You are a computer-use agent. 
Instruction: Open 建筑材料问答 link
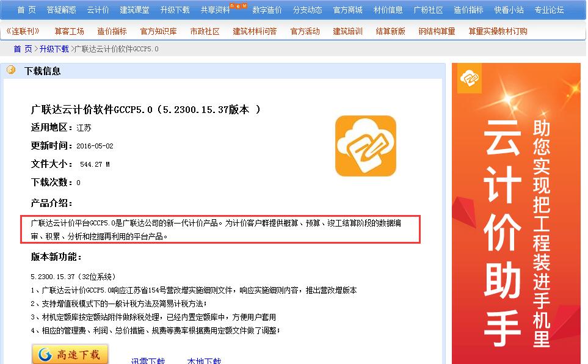tap(255, 32)
